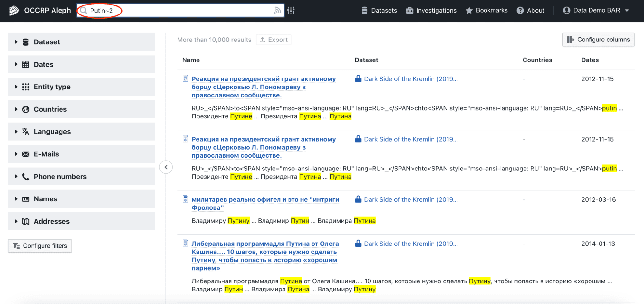
Task: Expand the Addresses filter
Action: click(81, 221)
